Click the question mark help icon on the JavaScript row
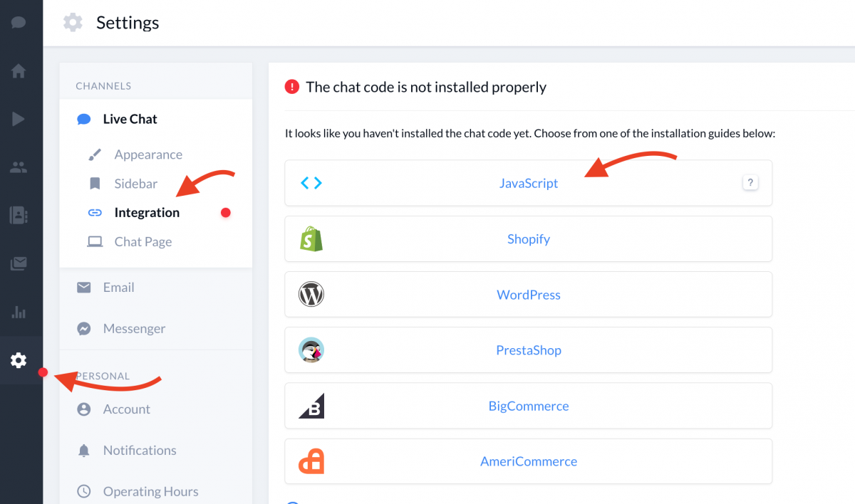Viewport: 855px width, 504px height. coord(750,183)
